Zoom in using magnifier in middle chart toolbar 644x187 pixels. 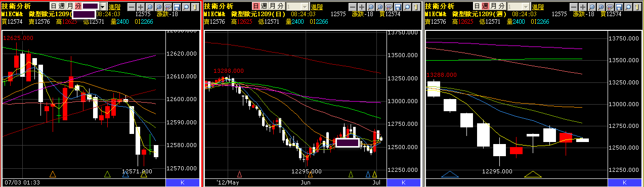tap(379, 7)
